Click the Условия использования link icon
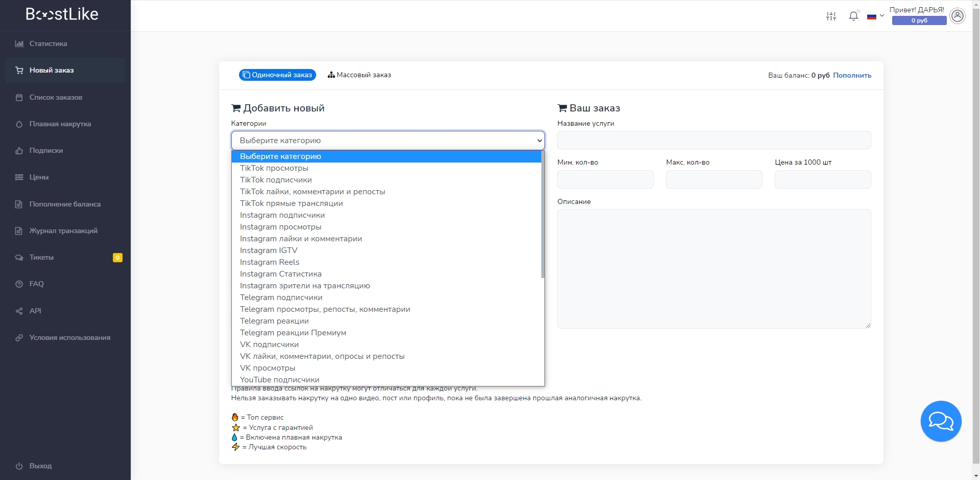The height and width of the screenshot is (480, 980). [19, 337]
